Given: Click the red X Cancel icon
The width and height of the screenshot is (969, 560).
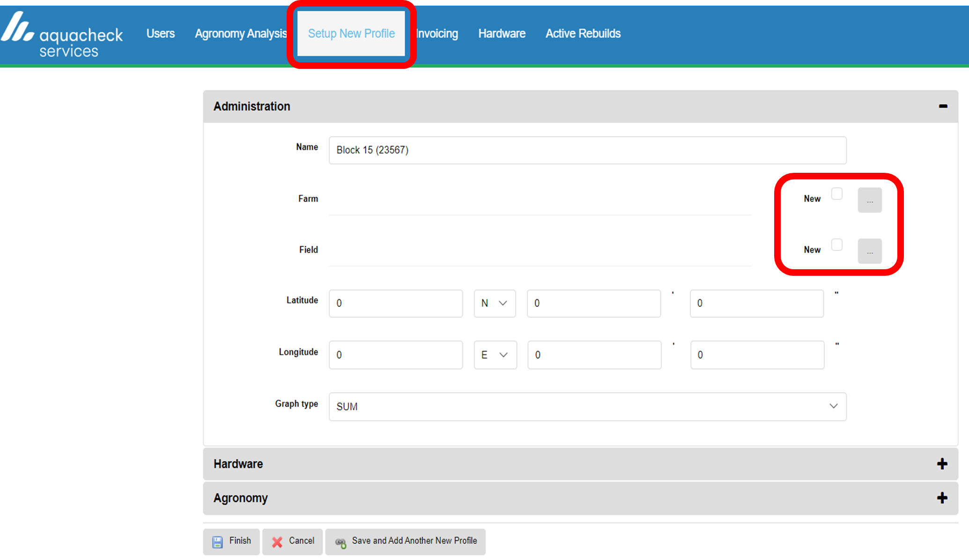Looking at the screenshot, I should [x=277, y=542].
